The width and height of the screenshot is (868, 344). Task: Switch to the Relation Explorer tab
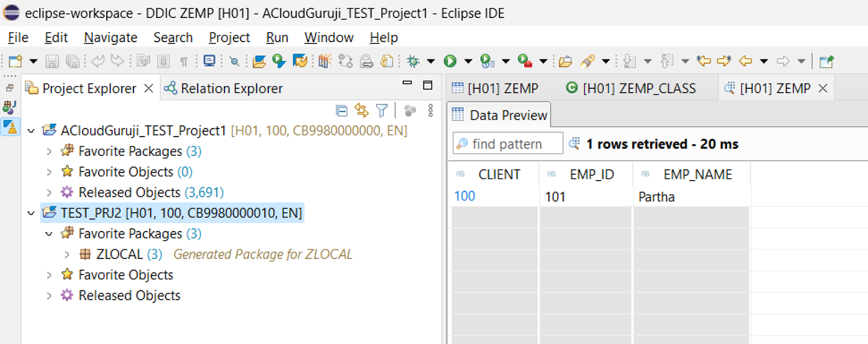(224, 88)
